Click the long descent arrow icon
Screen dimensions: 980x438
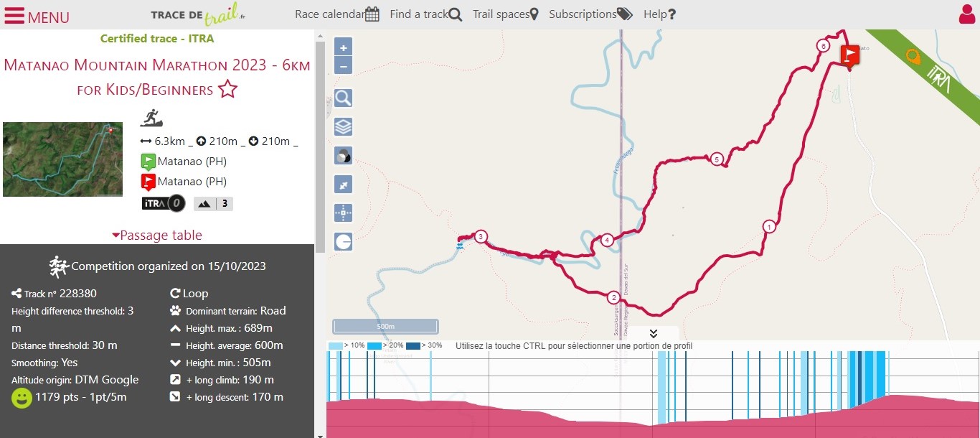click(175, 397)
